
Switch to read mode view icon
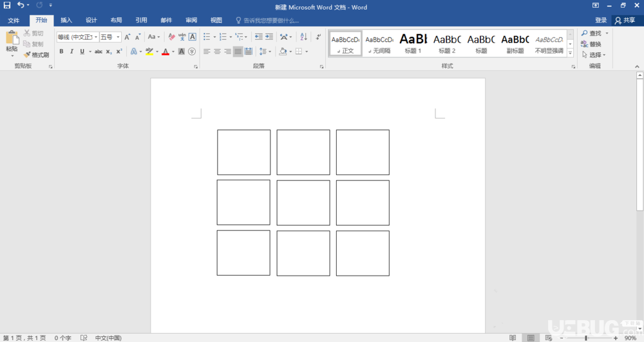point(513,338)
